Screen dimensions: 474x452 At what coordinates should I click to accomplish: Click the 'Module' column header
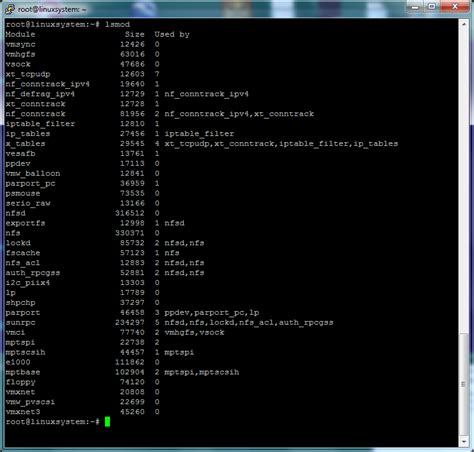[x=20, y=34]
